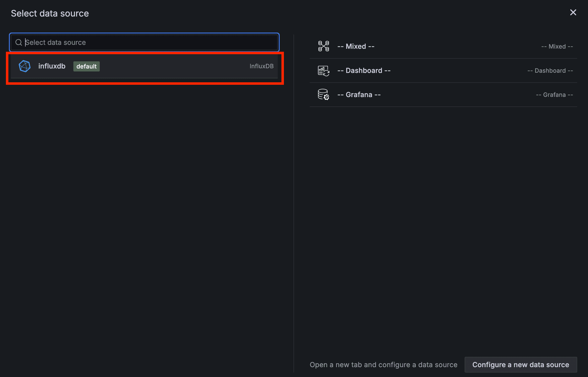Click 'Open a new tab and configure' text
This screenshot has width=588, height=377.
pyautogui.click(x=383, y=365)
